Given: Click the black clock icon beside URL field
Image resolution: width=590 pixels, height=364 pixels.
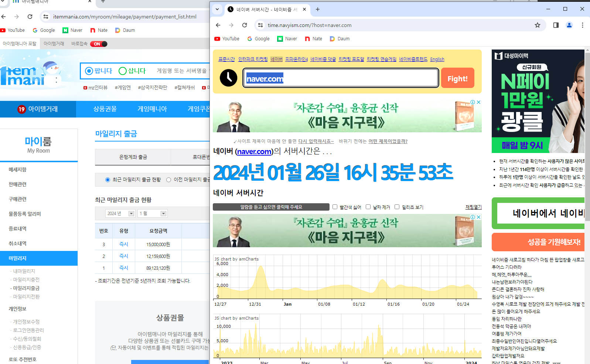Looking at the screenshot, I should coord(228,78).
